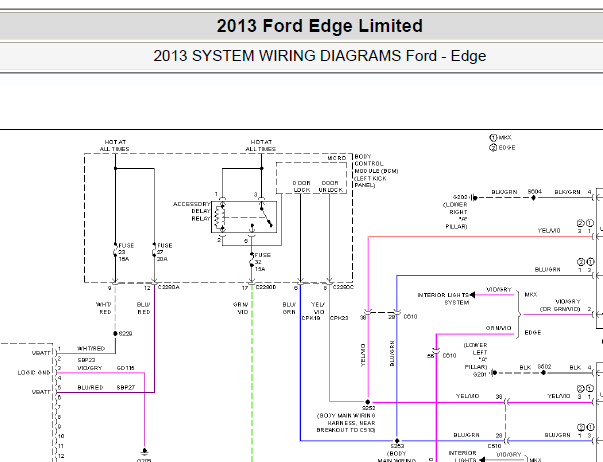This screenshot has height=462, width=603.
Task: Click the "FUSE 23 15A" label
Action: pyautogui.click(x=126, y=252)
